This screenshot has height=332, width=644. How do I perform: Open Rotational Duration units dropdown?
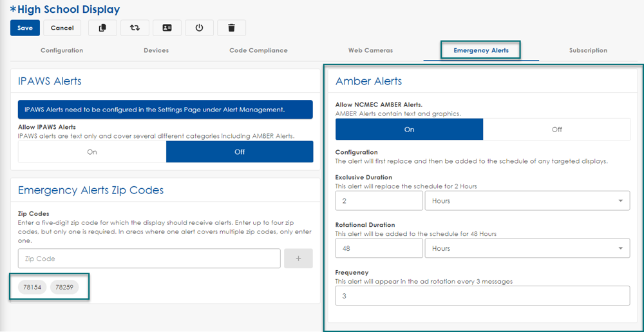(x=527, y=249)
